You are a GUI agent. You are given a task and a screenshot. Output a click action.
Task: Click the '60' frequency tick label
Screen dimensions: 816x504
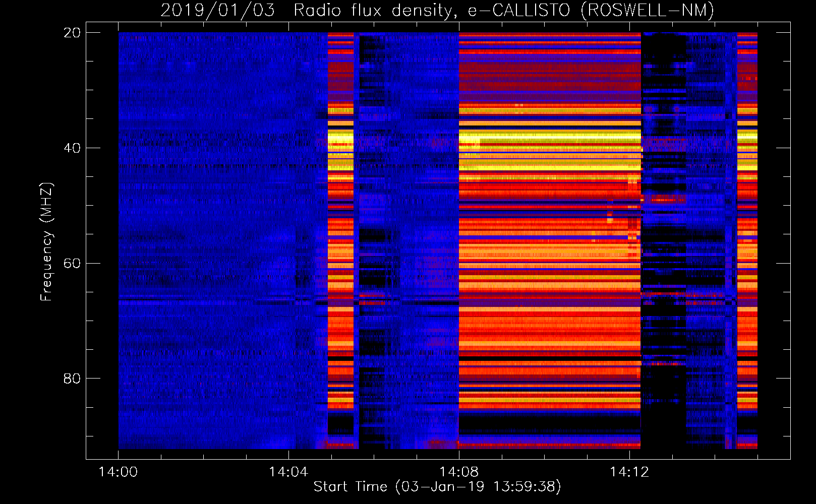(x=72, y=264)
